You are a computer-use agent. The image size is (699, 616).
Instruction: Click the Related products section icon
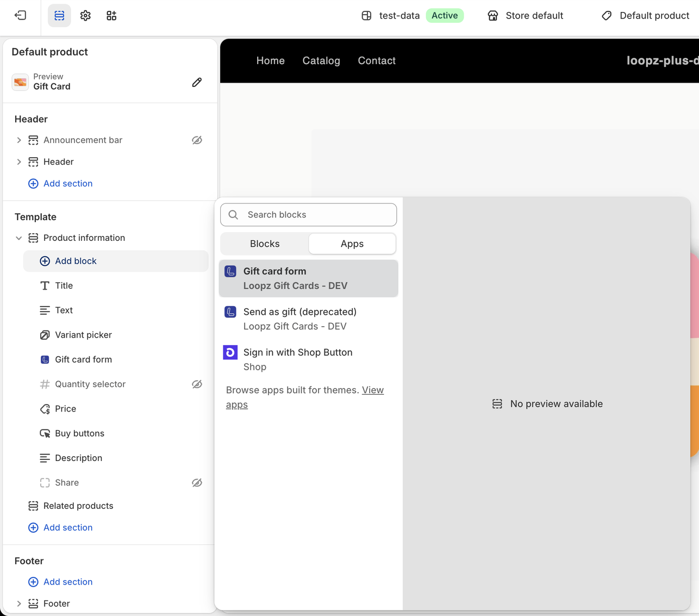pos(33,506)
